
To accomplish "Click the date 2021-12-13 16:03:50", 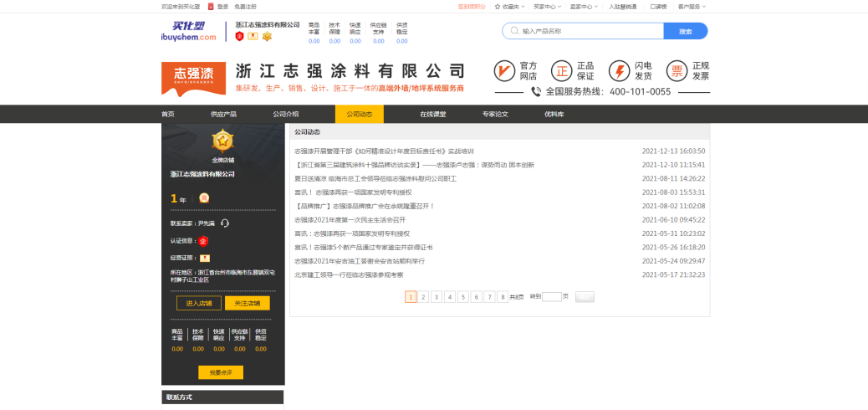I will [673, 151].
